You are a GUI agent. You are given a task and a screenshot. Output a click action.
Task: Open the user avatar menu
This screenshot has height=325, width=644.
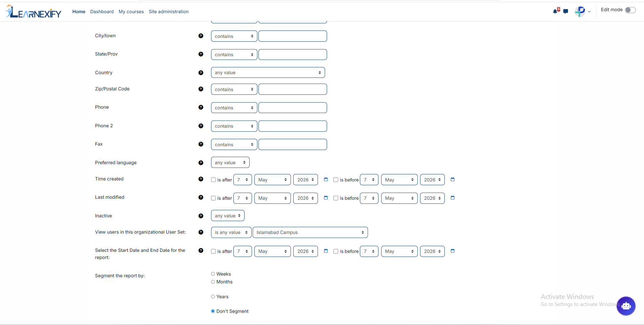click(582, 12)
